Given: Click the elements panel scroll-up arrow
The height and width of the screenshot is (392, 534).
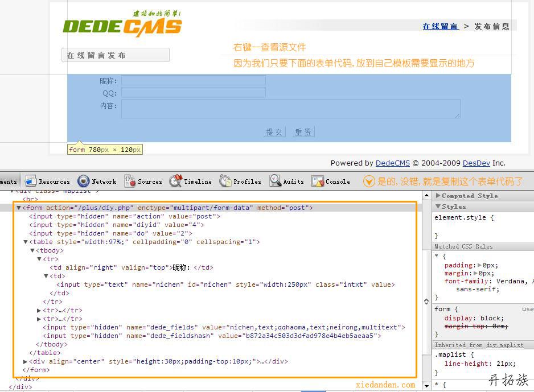Looking at the screenshot, I should [x=426, y=195].
